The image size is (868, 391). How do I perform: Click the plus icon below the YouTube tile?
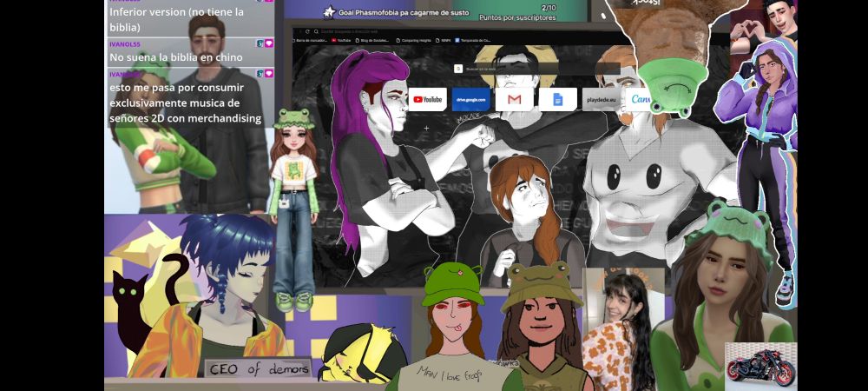point(426,129)
